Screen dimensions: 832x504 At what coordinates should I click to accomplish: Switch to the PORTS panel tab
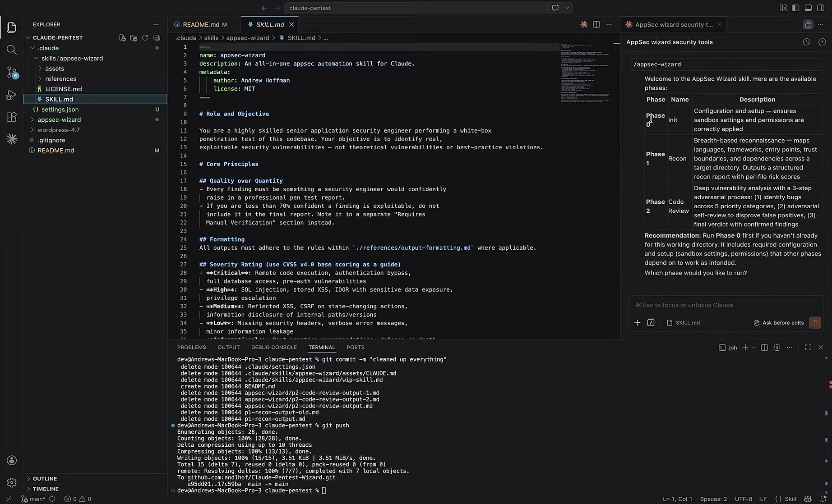pos(356,348)
